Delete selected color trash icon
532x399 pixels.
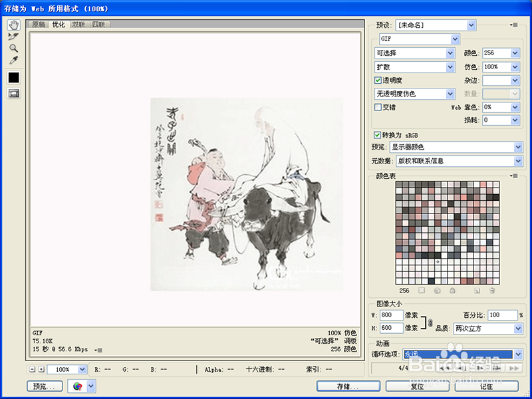(492, 291)
